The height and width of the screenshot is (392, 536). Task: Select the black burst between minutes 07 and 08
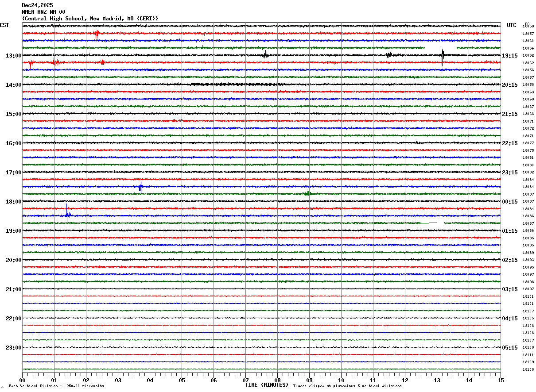pyautogui.click(x=265, y=55)
